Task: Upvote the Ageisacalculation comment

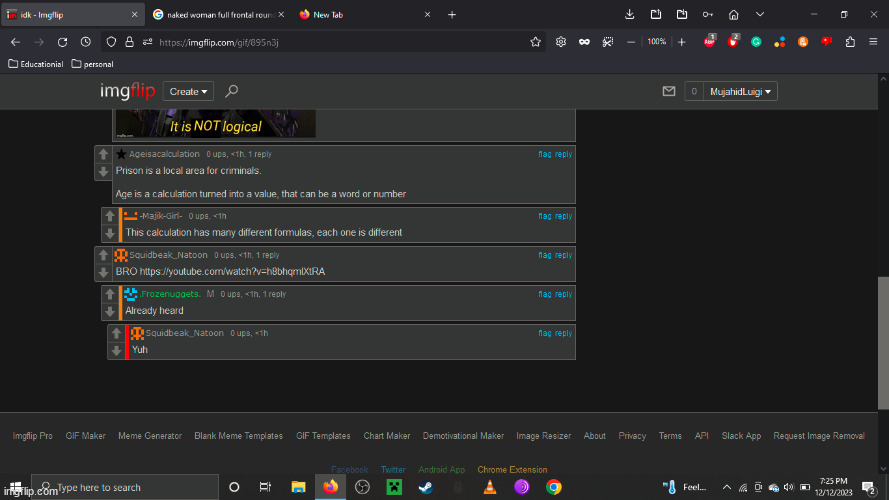Action: coord(103,154)
